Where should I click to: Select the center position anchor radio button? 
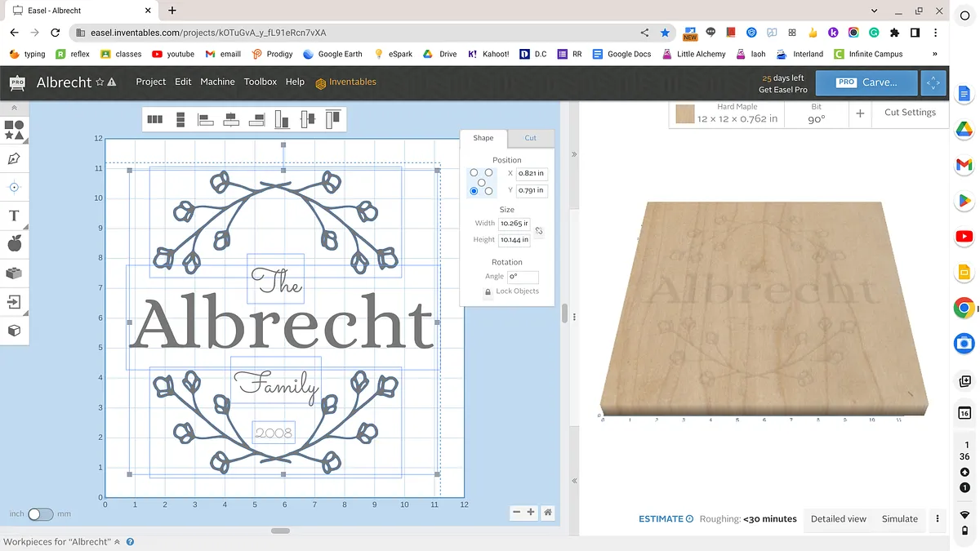(x=482, y=182)
